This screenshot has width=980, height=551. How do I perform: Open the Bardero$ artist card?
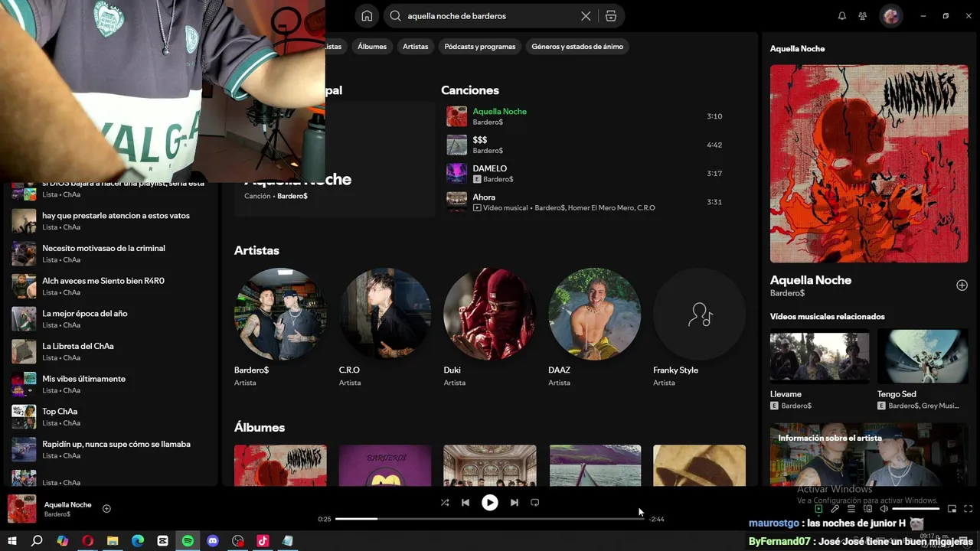click(x=280, y=328)
